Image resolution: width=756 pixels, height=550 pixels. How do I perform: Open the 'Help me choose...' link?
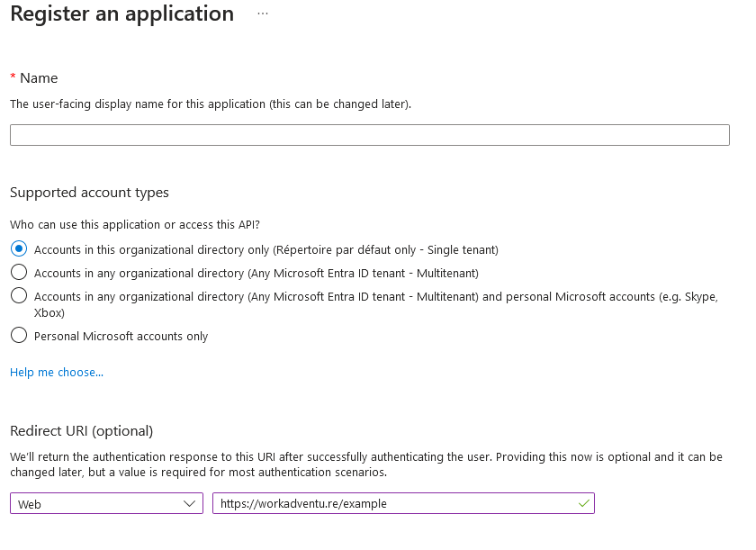[x=56, y=372]
